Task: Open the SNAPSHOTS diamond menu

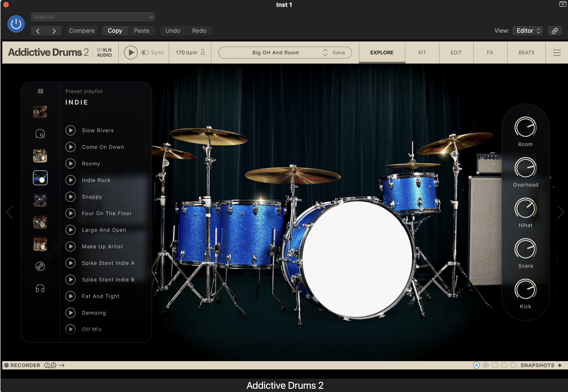Action: [x=560, y=365]
